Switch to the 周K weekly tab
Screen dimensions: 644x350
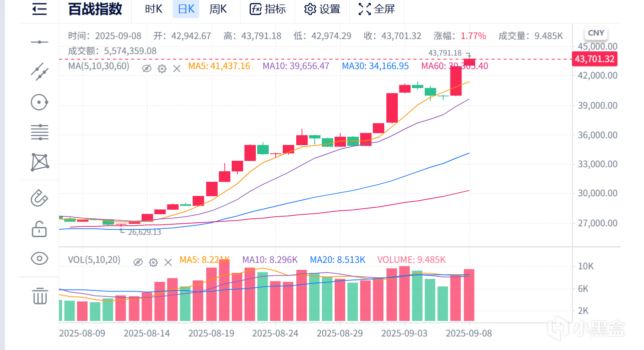[218, 9]
